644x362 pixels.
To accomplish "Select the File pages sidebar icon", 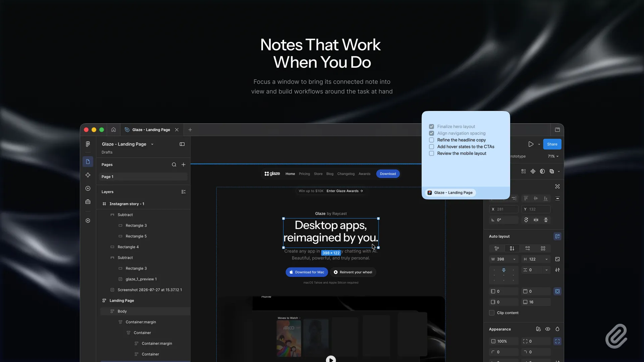I will pyautogui.click(x=88, y=162).
